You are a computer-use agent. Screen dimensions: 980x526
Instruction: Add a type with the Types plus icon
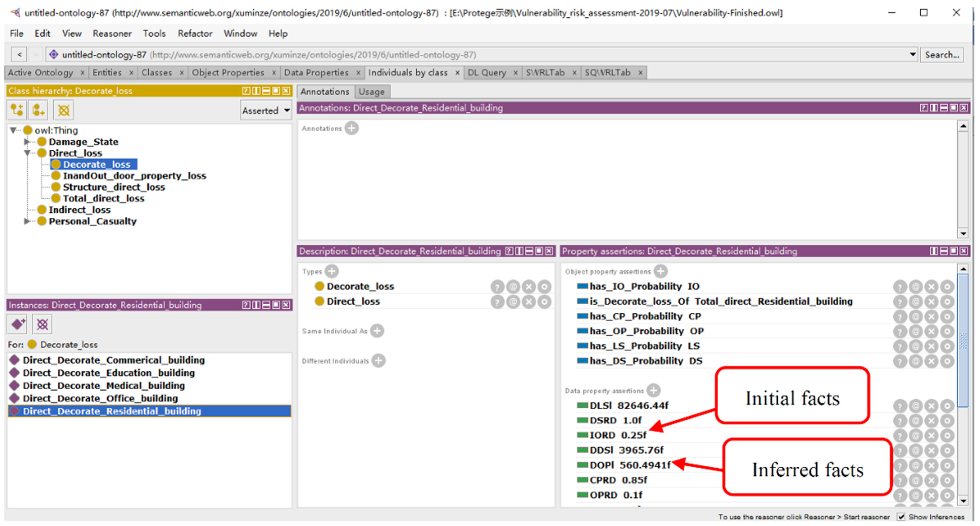tap(332, 271)
